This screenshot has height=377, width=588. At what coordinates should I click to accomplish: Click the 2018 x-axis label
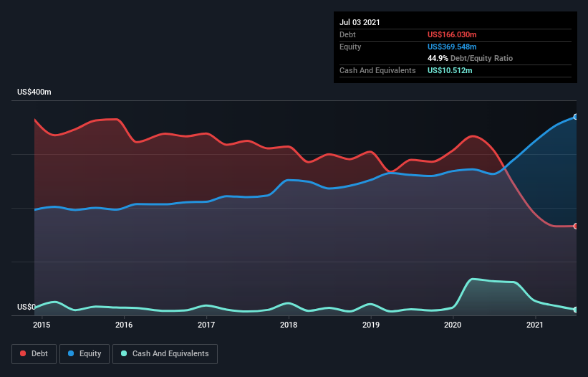coord(289,325)
